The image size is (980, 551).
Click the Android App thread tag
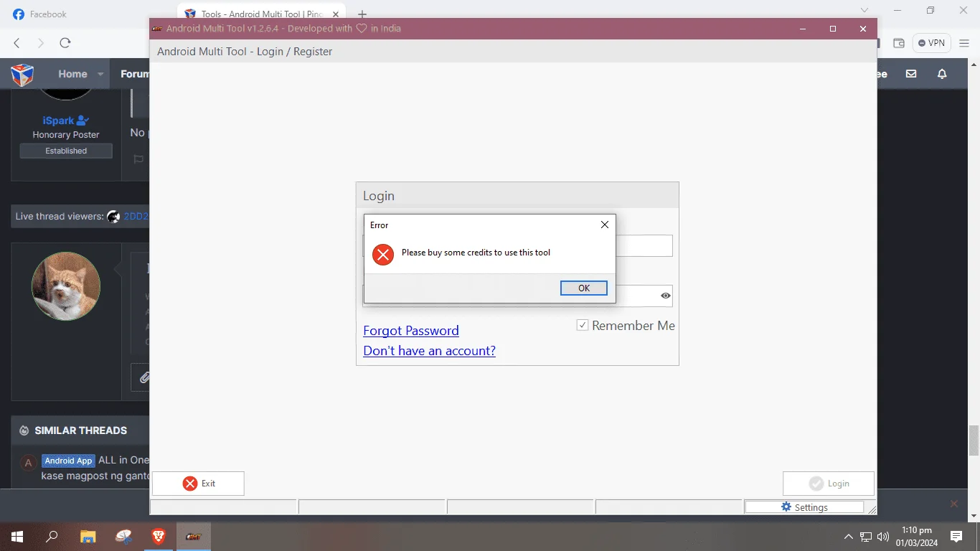point(68,461)
